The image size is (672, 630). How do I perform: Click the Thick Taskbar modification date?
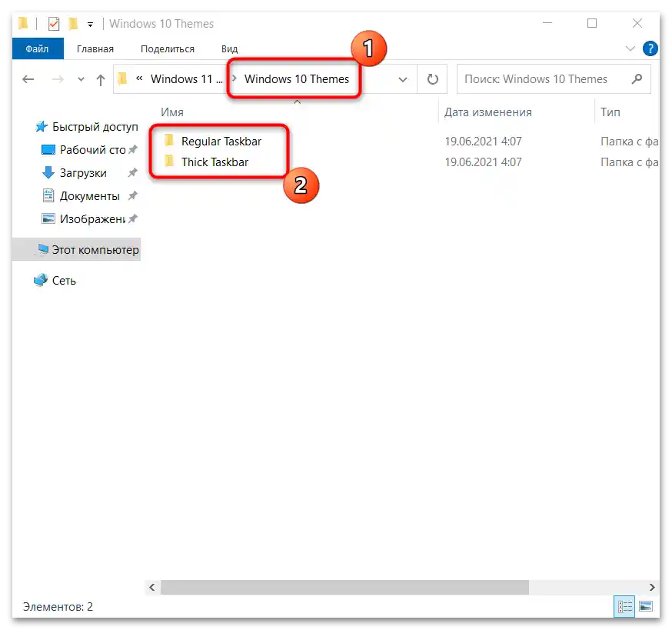click(x=483, y=162)
